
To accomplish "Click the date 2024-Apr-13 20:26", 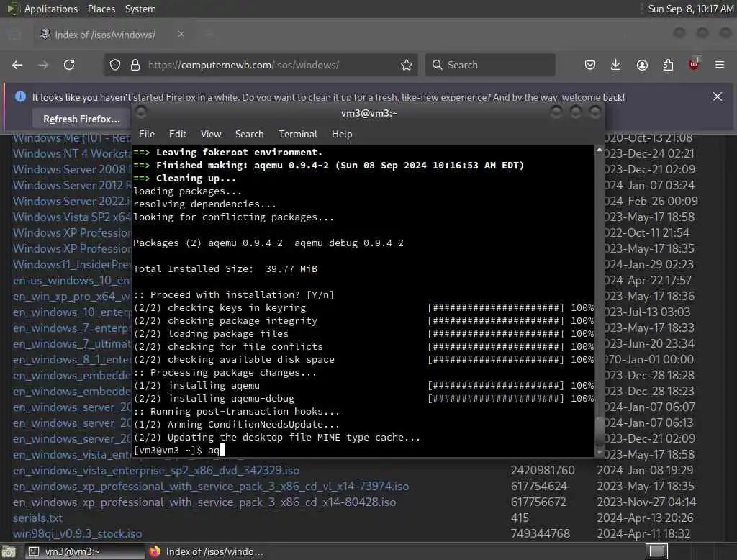I will tap(645, 518).
